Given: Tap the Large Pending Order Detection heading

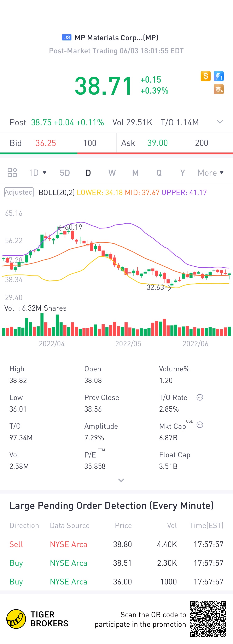Looking at the screenshot, I should (x=111, y=505).
